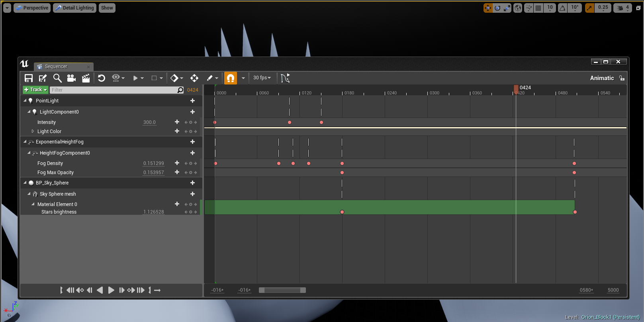644x322 pixels.
Task: Open the Sequencer curve editor icon
Action: (x=285, y=78)
